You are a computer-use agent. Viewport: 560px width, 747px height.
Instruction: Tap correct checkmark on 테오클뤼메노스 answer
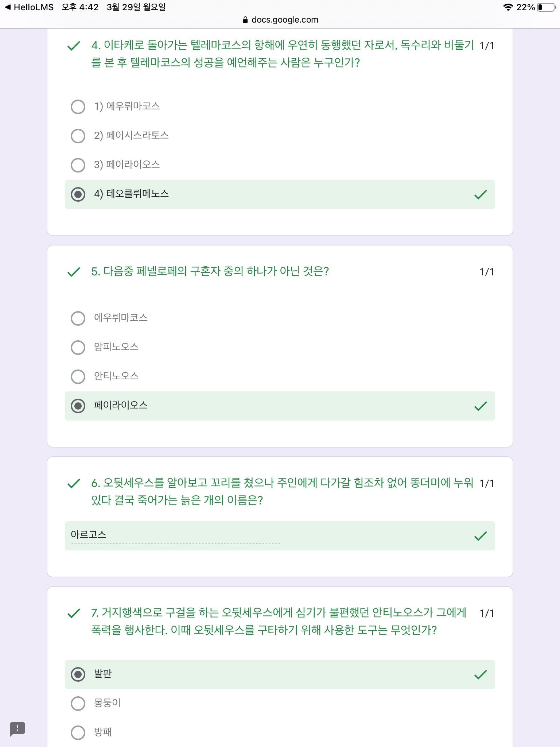click(x=481, y=194)
